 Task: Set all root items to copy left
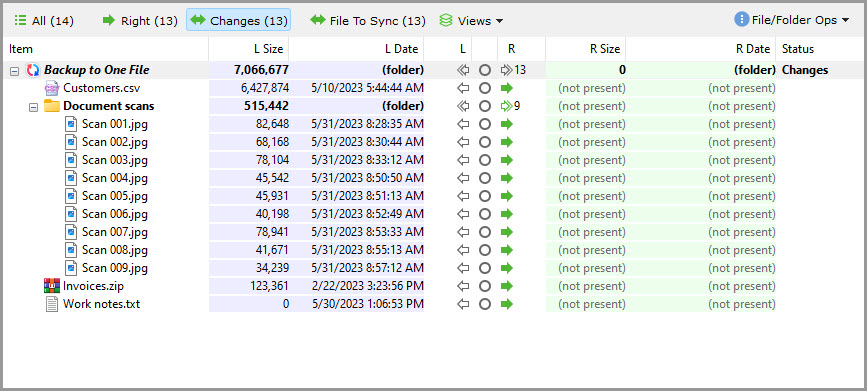[x=463, y=70]
